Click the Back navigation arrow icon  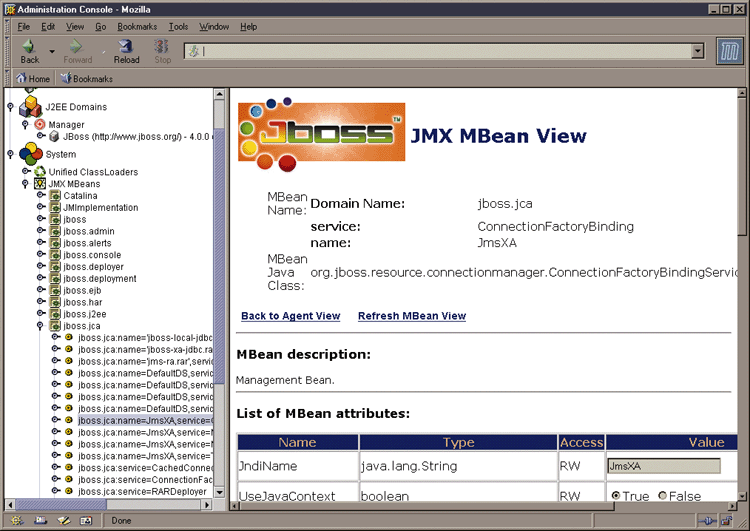pos(29,46)
